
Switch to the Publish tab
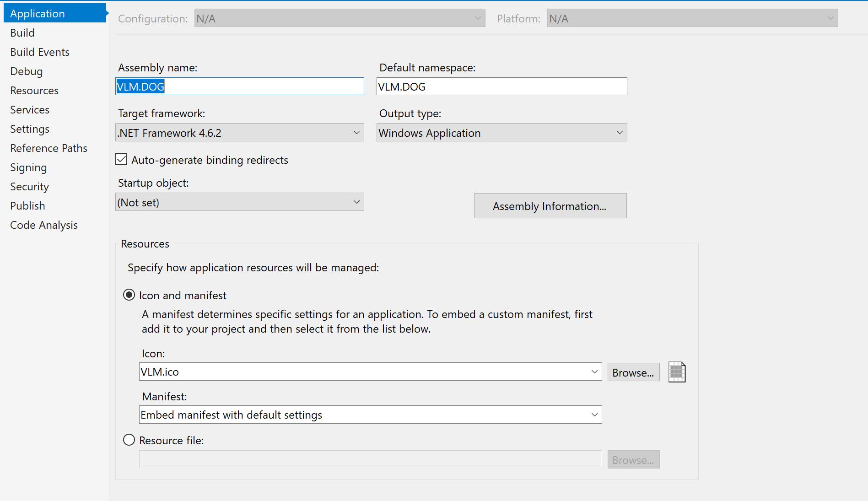tap(27, 206)
